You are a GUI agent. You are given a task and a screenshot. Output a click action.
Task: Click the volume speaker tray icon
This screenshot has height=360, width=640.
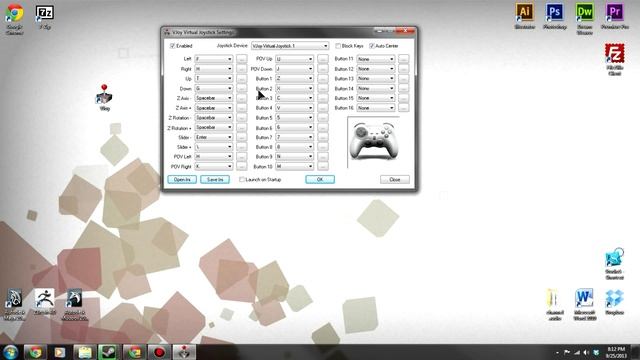coord(586,352)
